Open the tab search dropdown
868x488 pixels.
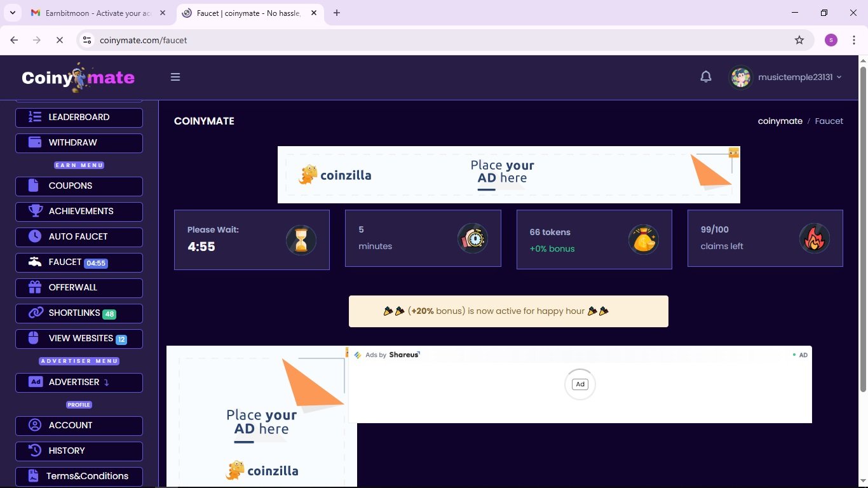click(x=12, y=13)
